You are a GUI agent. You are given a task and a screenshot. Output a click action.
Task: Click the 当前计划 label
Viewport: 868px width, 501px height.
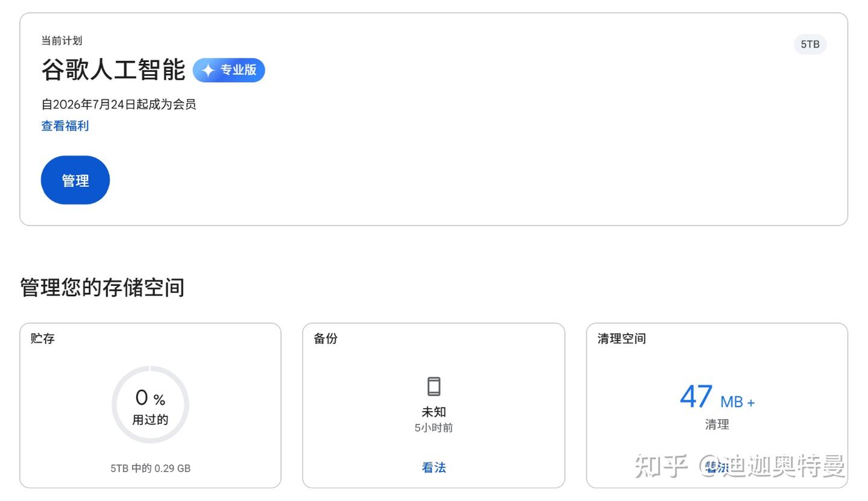point(61,41)
